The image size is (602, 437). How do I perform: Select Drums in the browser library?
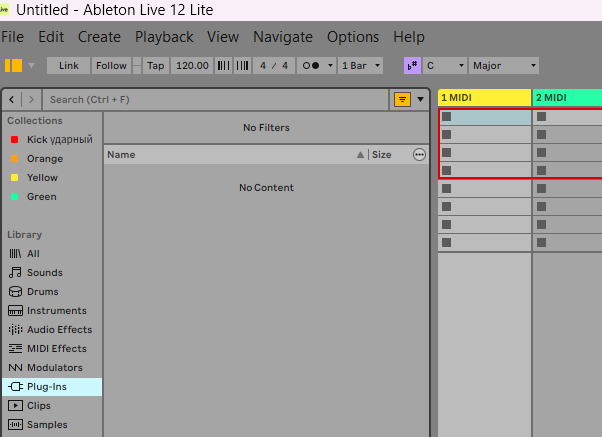(x=44, y=291)
